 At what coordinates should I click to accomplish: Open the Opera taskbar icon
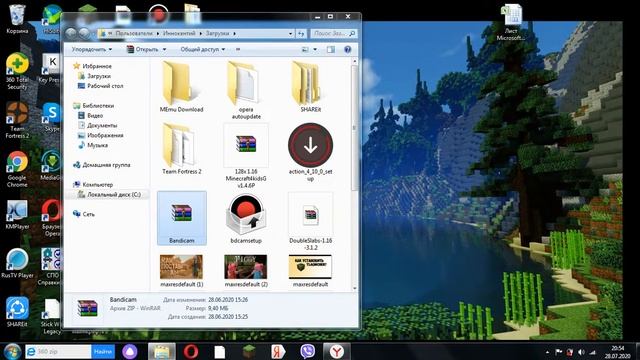click(x=191, y=351)
